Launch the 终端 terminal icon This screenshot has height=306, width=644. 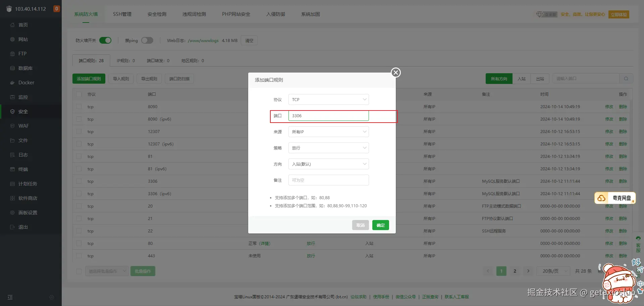[x=12, y=169]
